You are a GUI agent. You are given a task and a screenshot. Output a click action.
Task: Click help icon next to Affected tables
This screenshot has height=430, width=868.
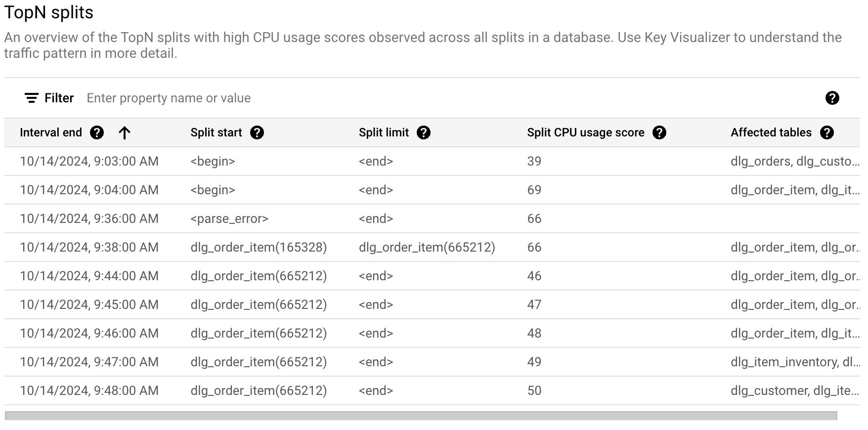(x=826, y=132)
